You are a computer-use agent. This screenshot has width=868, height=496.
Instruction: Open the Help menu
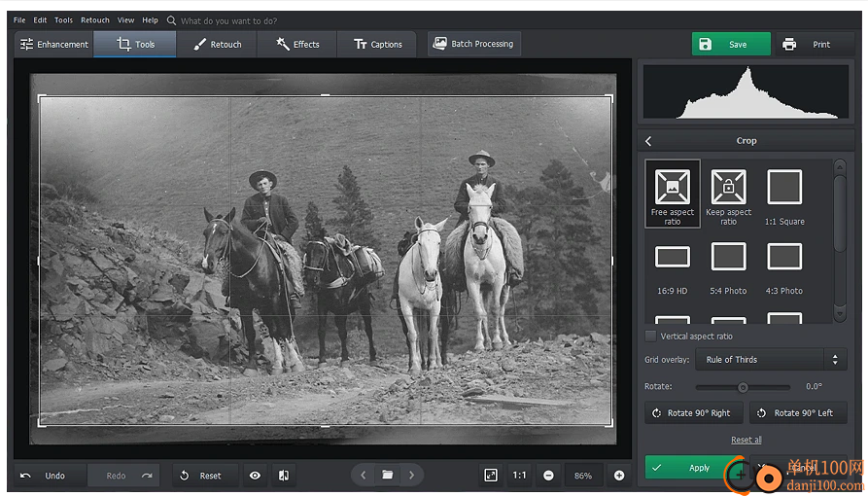click(x=150, y=20)
